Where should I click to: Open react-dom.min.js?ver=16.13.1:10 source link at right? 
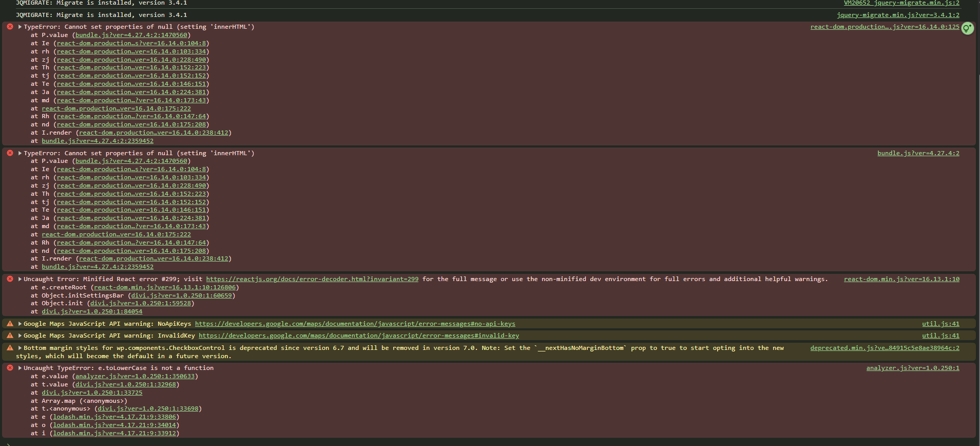(901, 279)
